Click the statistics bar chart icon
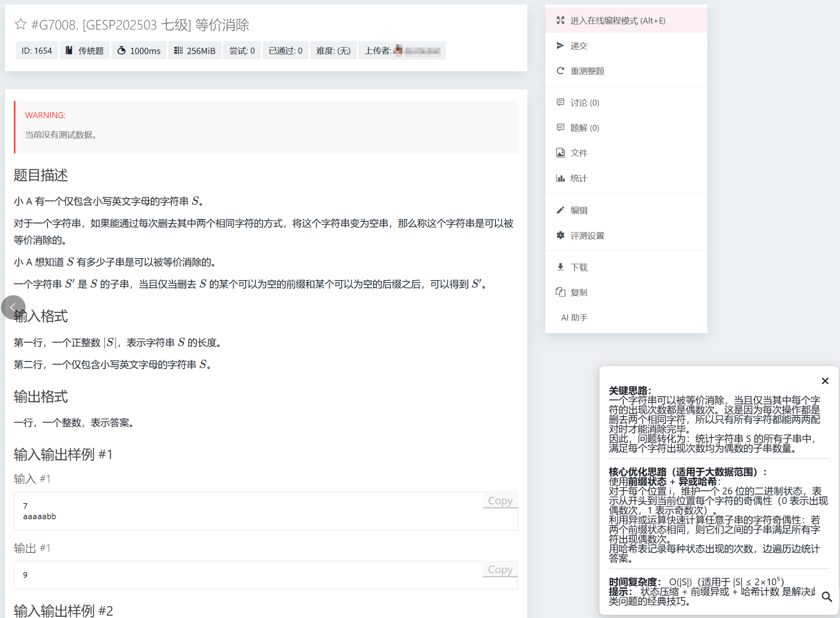Viewport: 840px width, 618px height. 560,178
